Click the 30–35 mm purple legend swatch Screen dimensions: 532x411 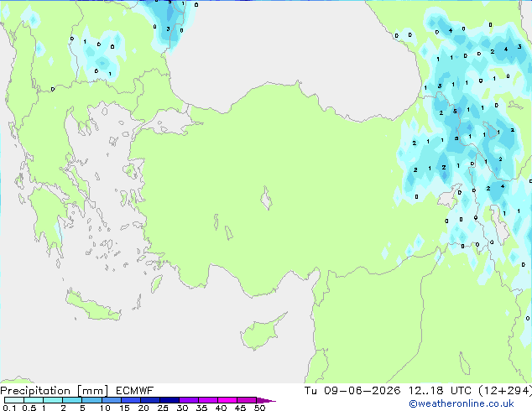click(189, 400)
